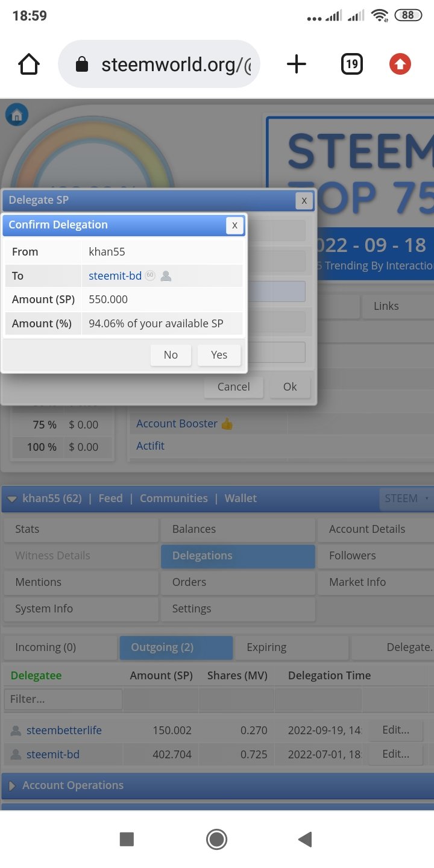Sort by Shares (MV) column header
The image size is (434, 868).
(237, 676)
